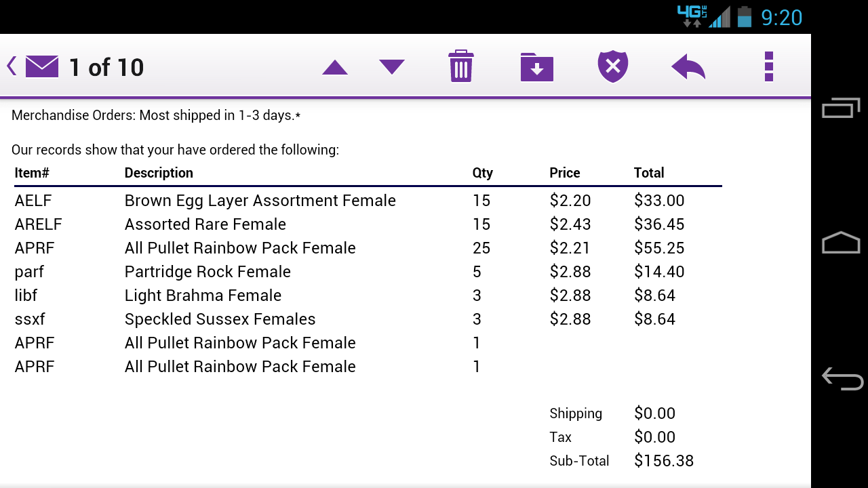Mark email as spam with shield icon
Image resolution: width=868 pixels, height=488 pixels.
point(612,66)
